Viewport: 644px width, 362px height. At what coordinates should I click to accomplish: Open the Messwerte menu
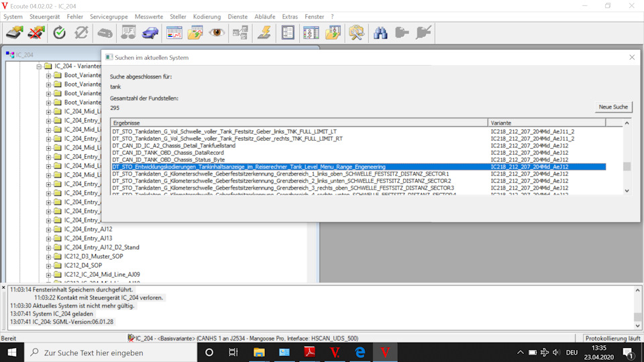[x=149, y=17]
